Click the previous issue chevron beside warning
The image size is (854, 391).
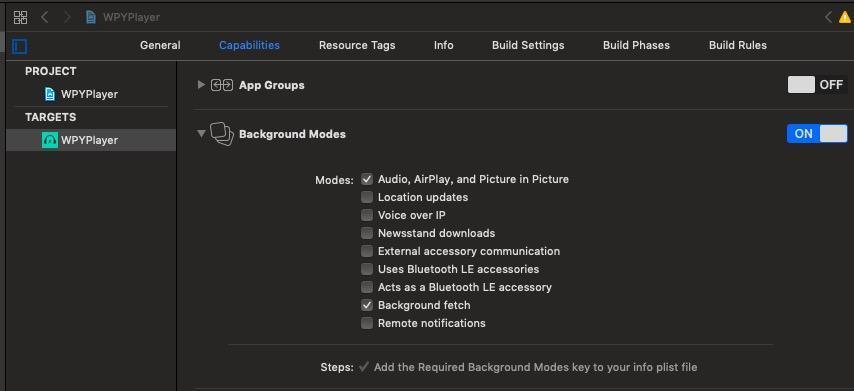tap(828, 17)
